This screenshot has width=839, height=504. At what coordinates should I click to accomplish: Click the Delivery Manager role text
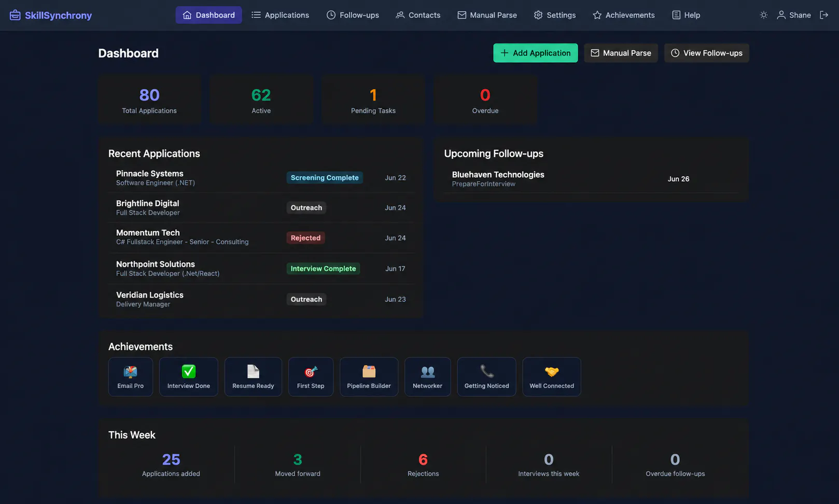point(143,304)
